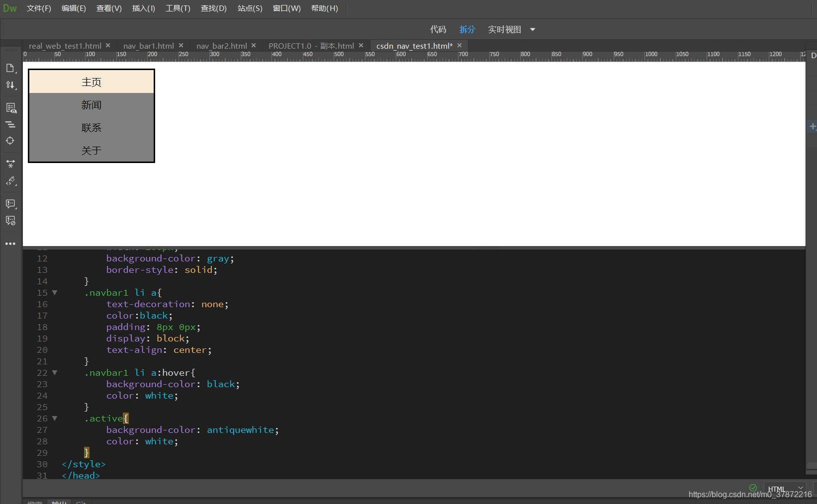Open the 插入(I) menu
Screen dimensions: 817x504
[144, 8]
